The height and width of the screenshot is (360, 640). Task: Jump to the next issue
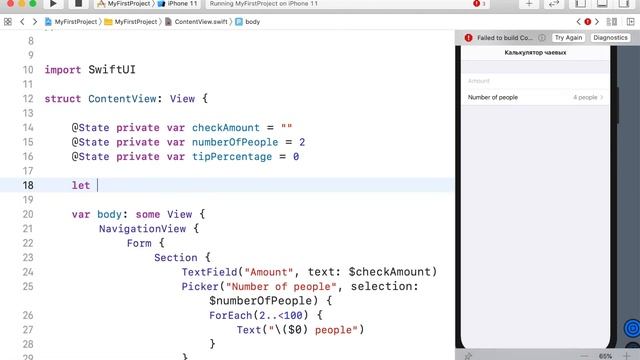click(597, 22)
